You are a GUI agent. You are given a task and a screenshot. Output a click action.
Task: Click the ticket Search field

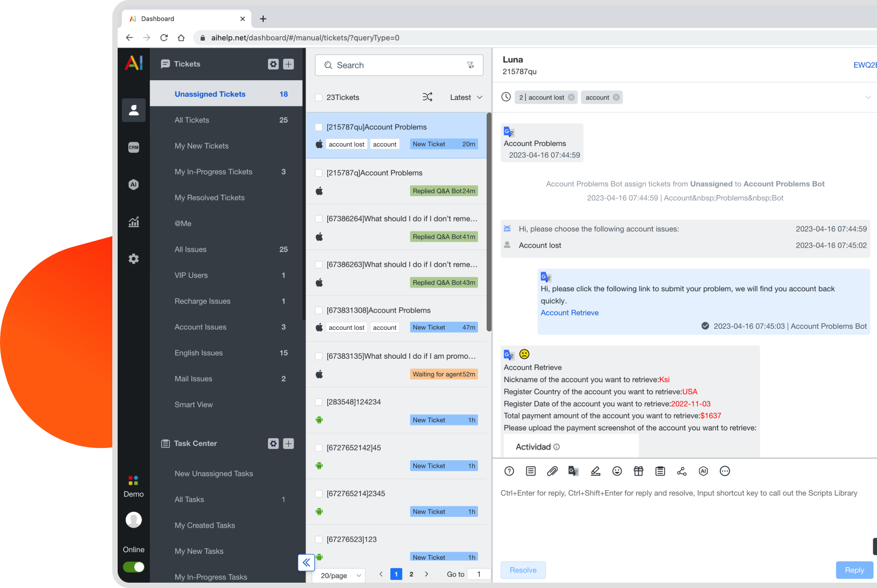(398, 65)
